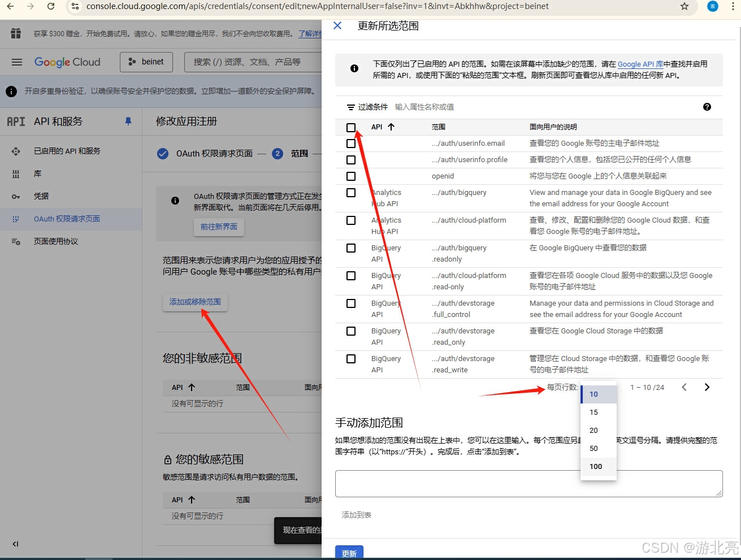Open the beinet project selector

(146, 62)
